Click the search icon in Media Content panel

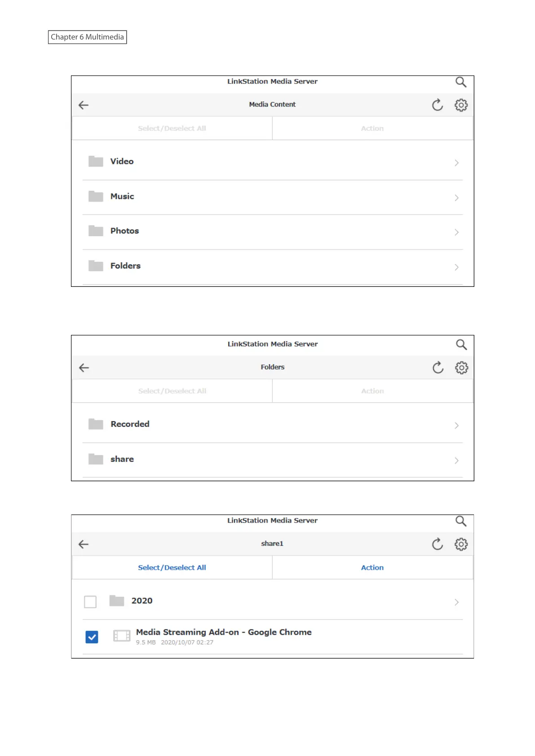pyautogui.click(x=460, y=82)
